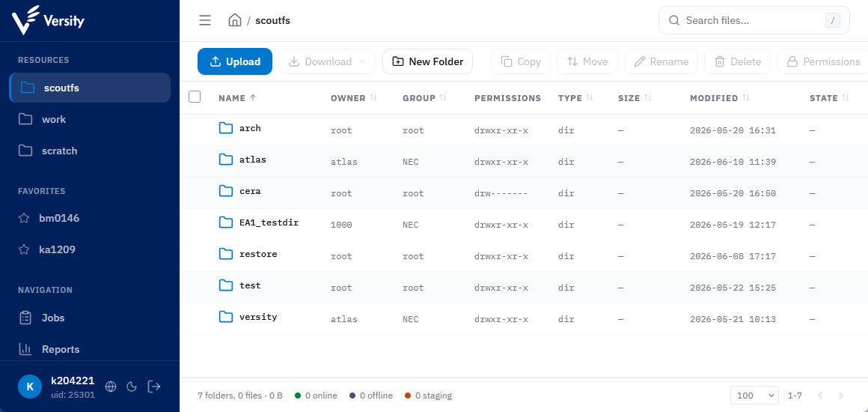Open the Download dropdown
Image resolution: width=868 pixels, height=412 pixels.
tap(327, 61)
